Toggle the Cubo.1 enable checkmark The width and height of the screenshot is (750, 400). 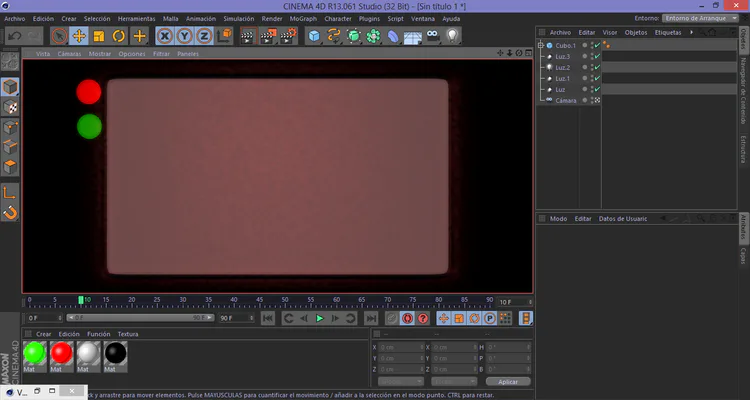(597, 45)
